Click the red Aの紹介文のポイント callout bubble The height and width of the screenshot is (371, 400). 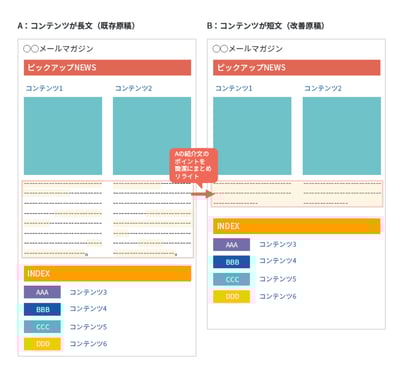[194, 165]
